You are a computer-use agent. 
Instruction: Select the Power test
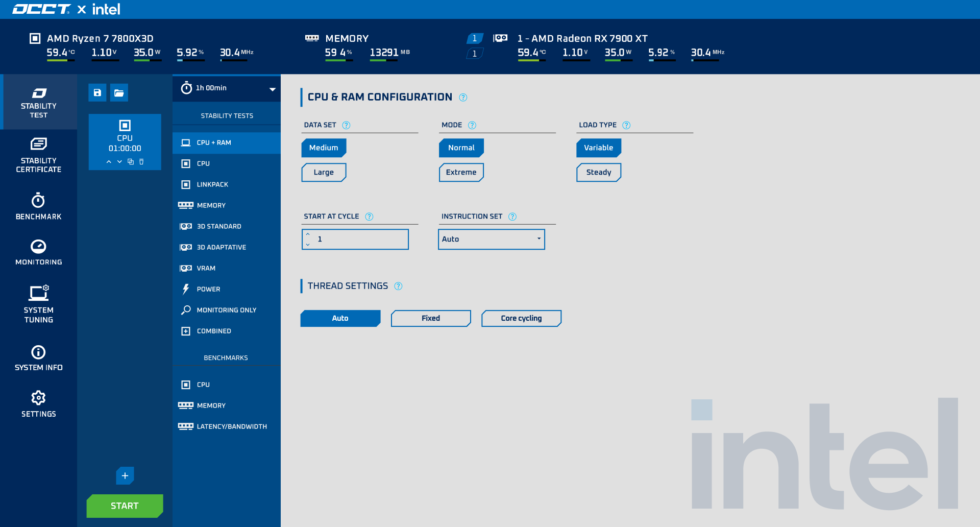point(227,290)
